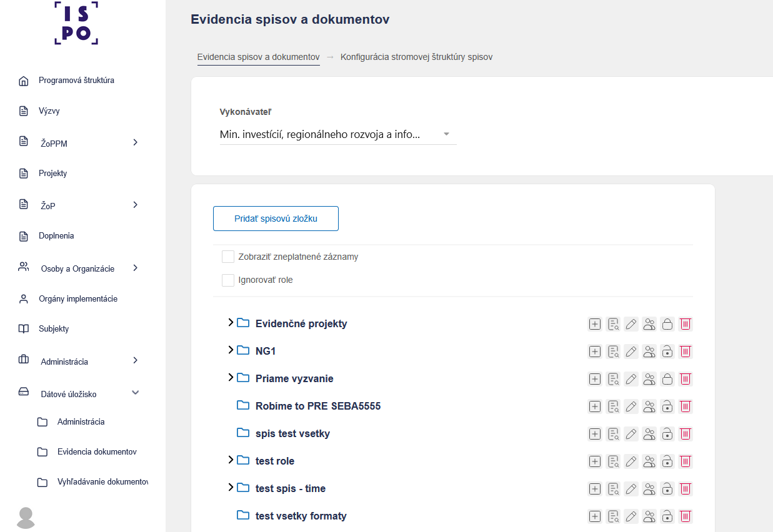
Task: Expand the Evidenčné projekty tree node
Action: [x=231, y=323]
